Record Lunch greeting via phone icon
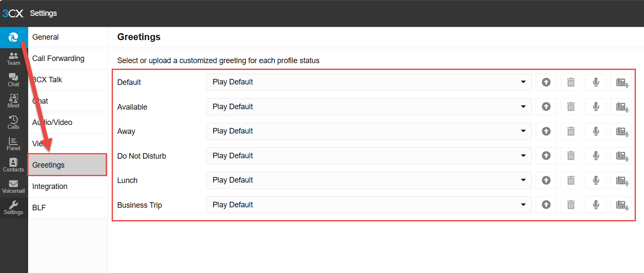Image resolution: width=644 pixels, height=273 pixels. 621,180
